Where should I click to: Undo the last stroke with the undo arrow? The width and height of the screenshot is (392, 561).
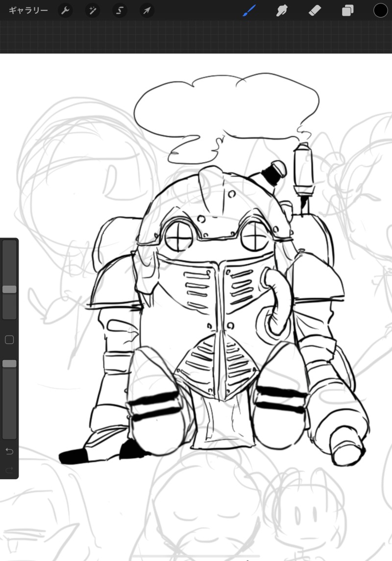point(9,451)
